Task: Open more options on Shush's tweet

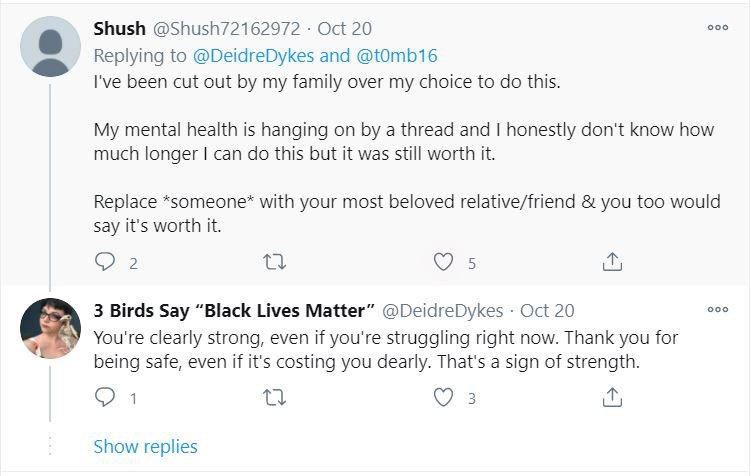Action: pyautogui.click(x=717, y=29)
